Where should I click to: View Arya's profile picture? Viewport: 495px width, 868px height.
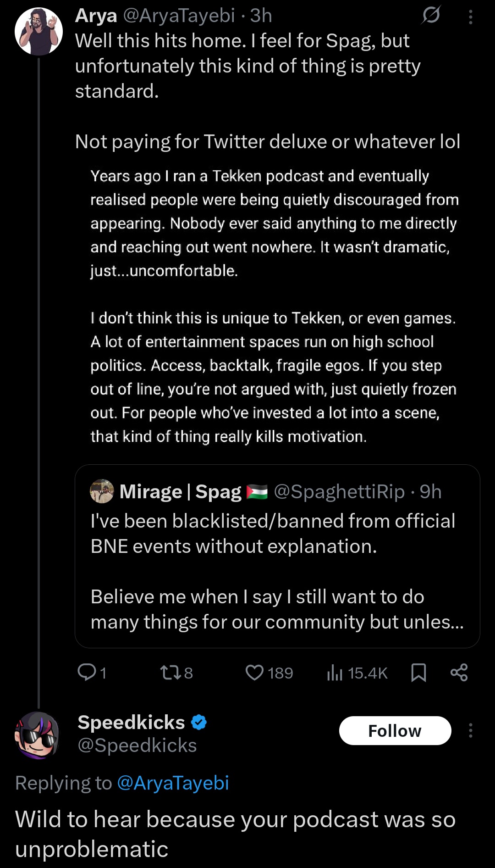tap(38, 31)
